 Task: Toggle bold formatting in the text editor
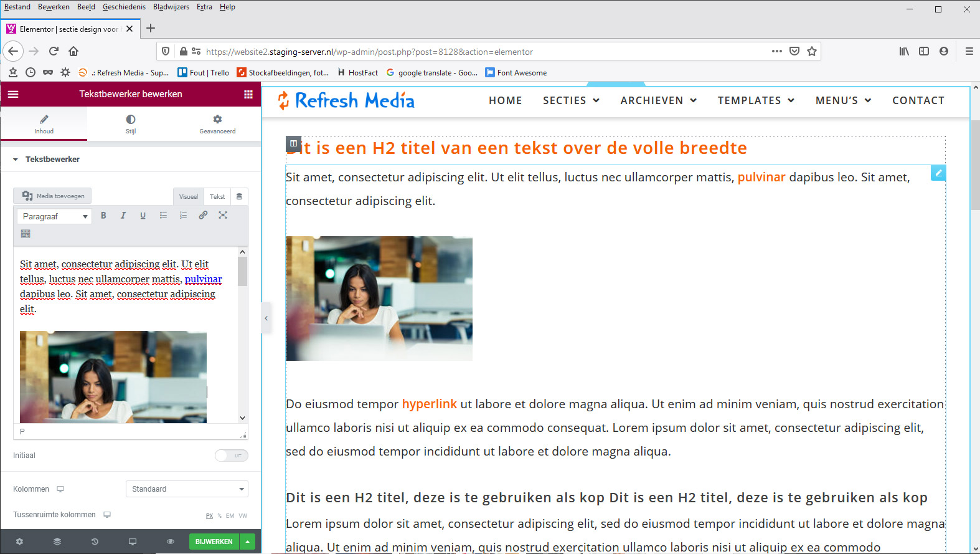[x=103, y=216]
